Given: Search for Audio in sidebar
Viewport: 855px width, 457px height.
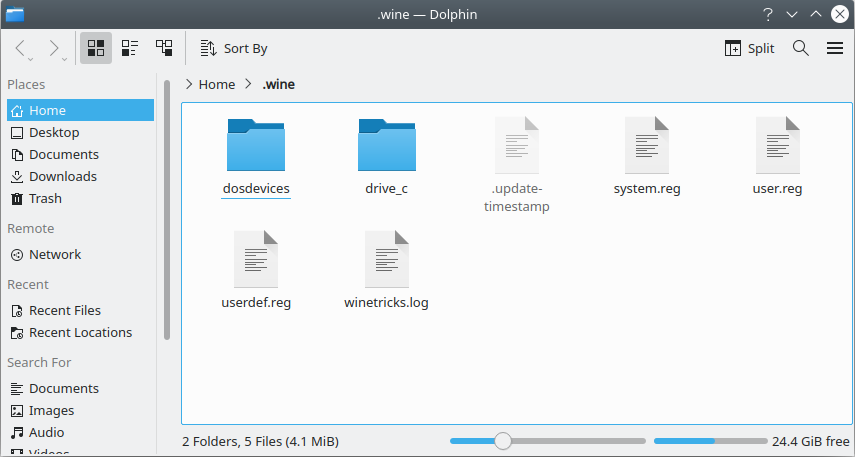Looking at the screenshot, I should coord(80,432).
